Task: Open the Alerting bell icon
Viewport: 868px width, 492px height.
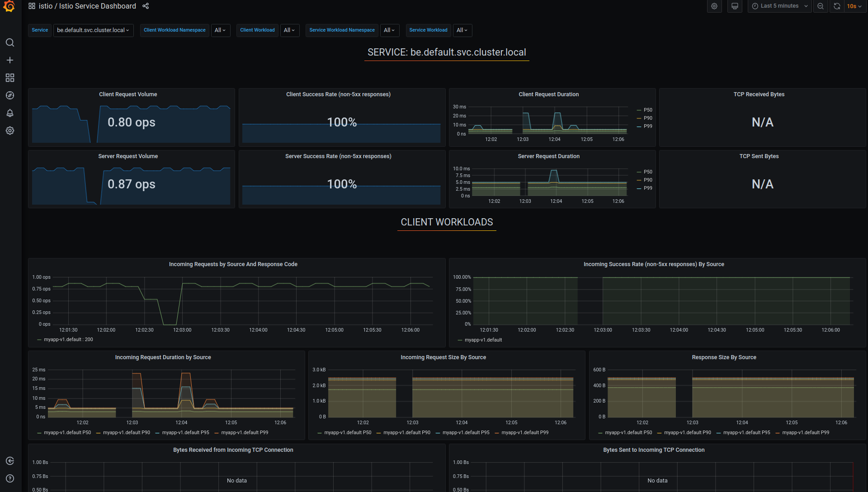Action: (10, 113)
